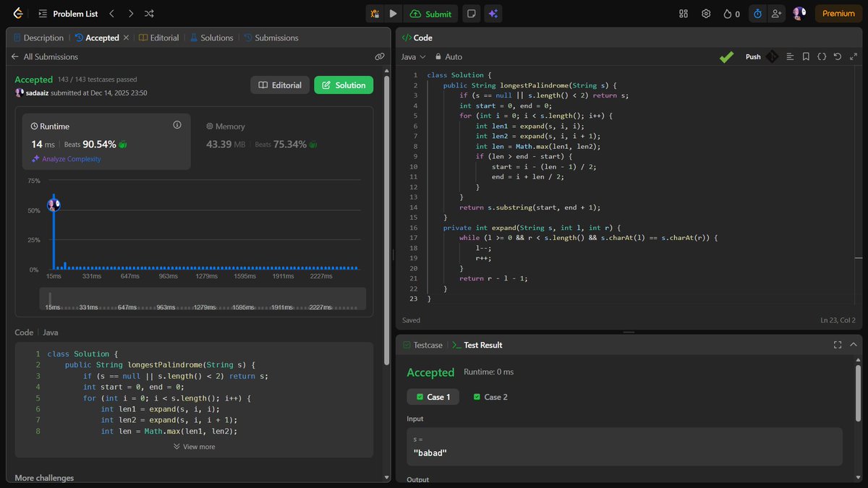This screenshot has width=868, height=488.
Task: Click the green Submit button
Action: click(431, 13)
